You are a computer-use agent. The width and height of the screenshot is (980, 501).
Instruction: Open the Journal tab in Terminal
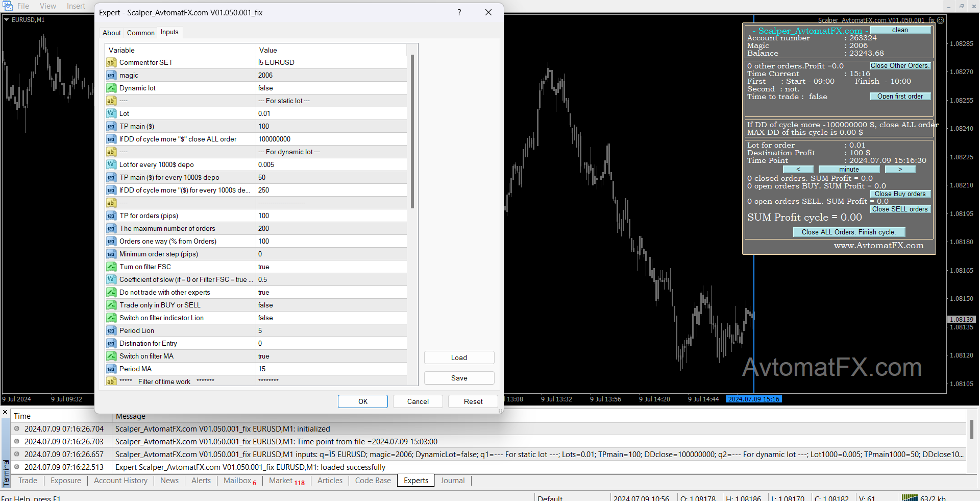[452, 481]
